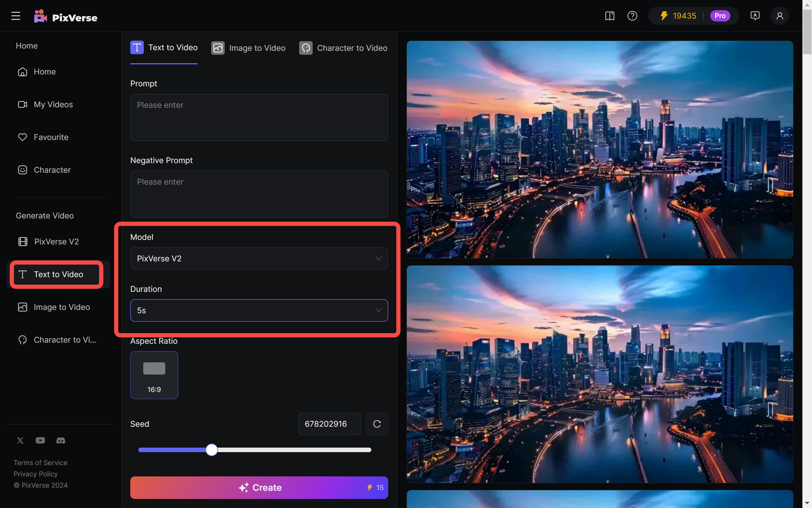Click the lightning credits balance 19435
This screenshot has height=508, width=812.
click(x=678, y=16)
